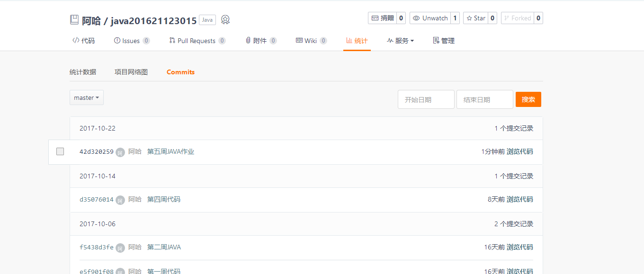Click the recommendation badge icon next to Java tag

click(x=225, y=20)
